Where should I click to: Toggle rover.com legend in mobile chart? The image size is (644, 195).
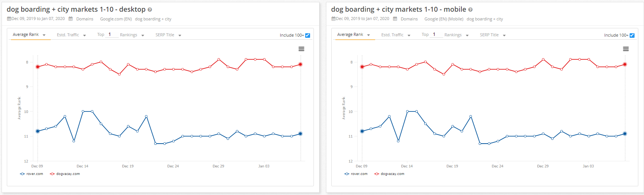(356, 174)
